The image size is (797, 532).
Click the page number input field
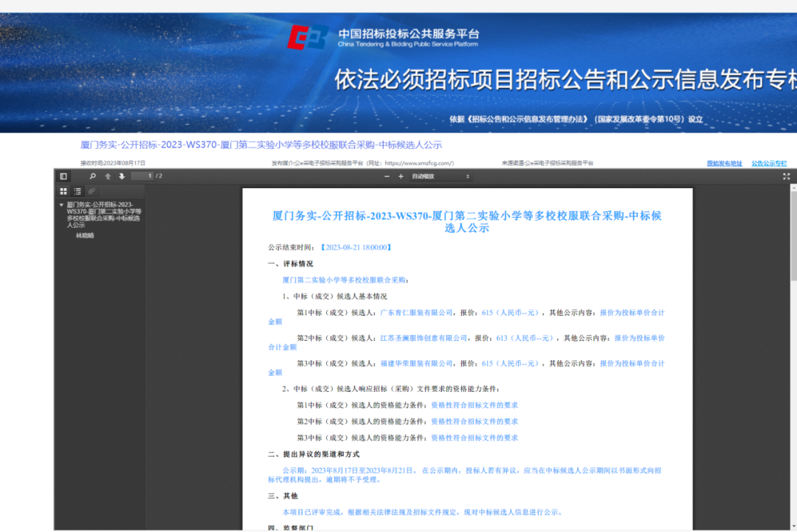pyautogui.click(x=142, y=176)
